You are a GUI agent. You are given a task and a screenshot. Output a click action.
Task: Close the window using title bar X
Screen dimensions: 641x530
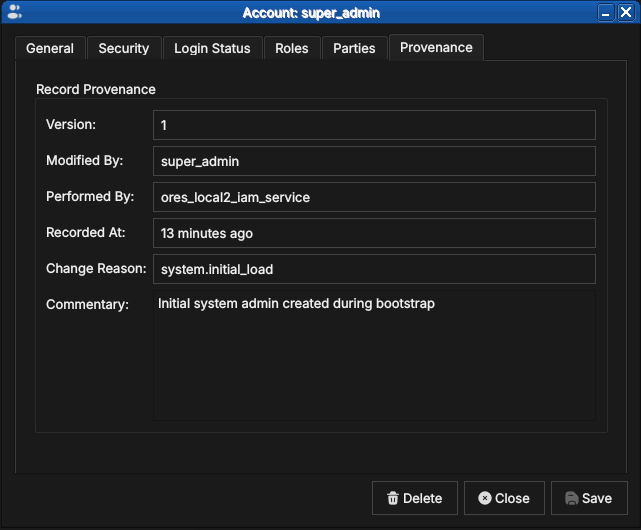click(626, 13)
